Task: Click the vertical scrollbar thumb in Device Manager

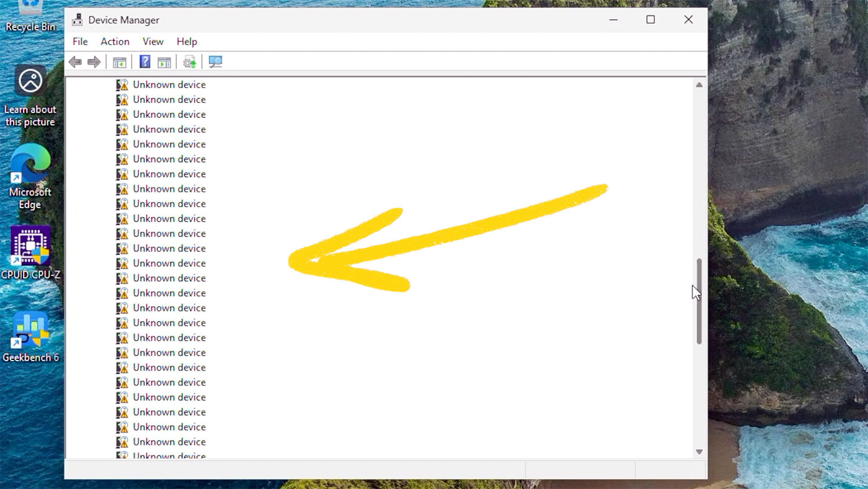Action: tap(699, 301)
